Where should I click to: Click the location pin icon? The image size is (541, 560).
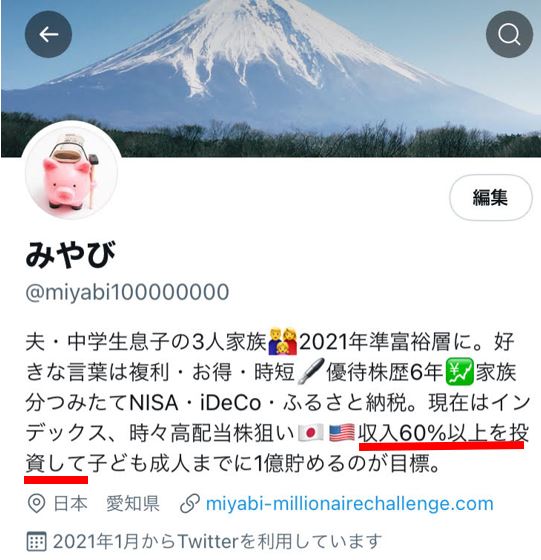coord(36,504)
